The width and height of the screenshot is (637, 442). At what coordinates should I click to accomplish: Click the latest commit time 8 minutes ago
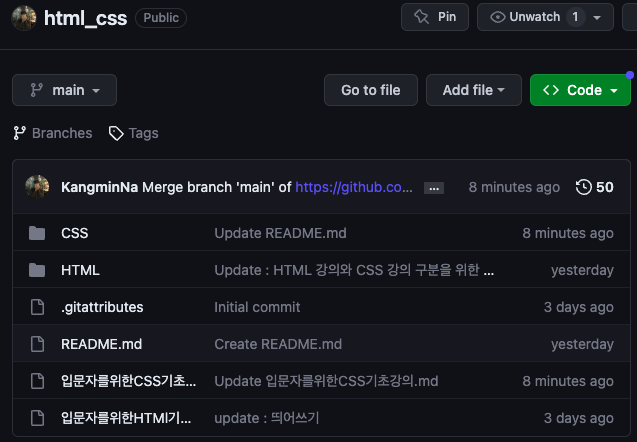click(x=514, y=187)
